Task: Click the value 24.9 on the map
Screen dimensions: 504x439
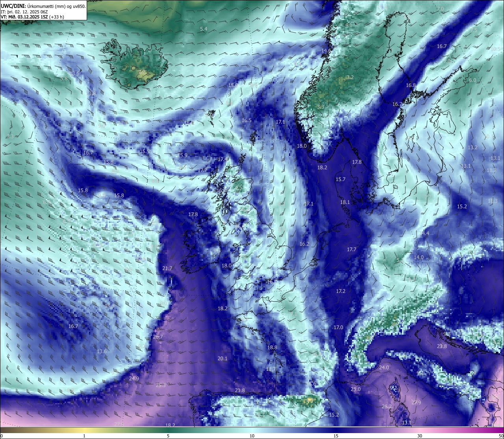Action: 134,379
